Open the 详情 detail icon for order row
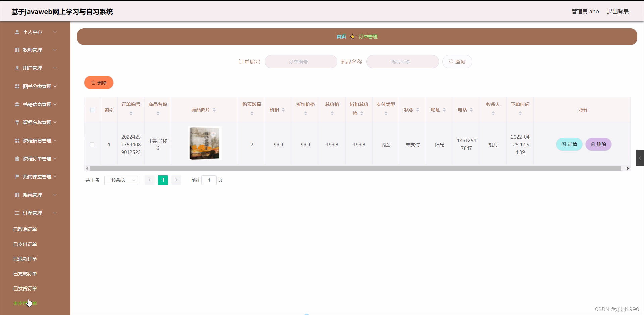 pos(564,144)
